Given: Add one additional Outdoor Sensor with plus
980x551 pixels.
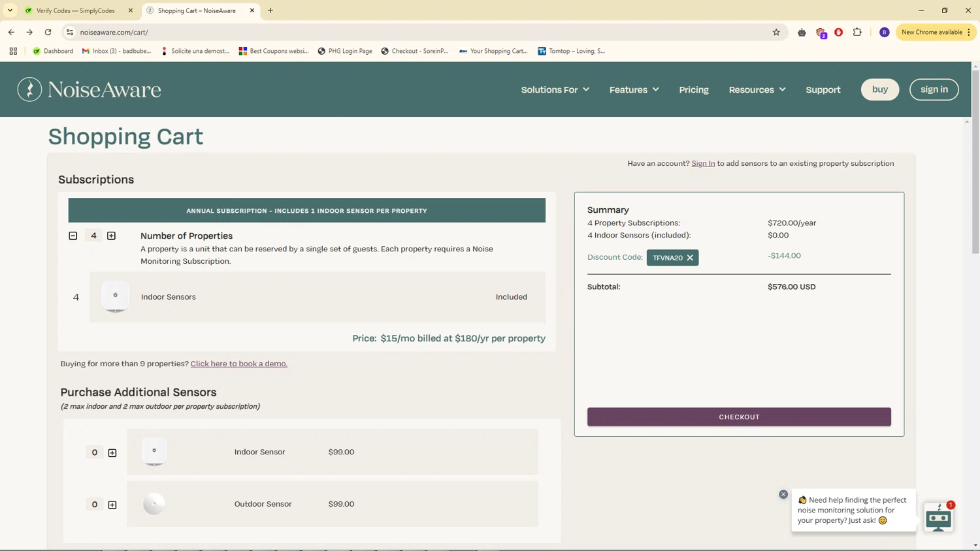Looking at the screenshot, I should tap(112, 505).
